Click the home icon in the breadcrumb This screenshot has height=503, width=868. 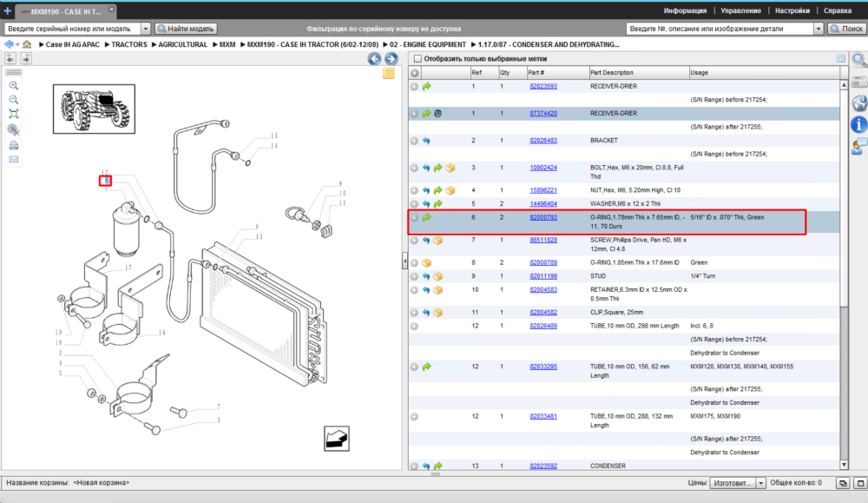tap(27, 44)
